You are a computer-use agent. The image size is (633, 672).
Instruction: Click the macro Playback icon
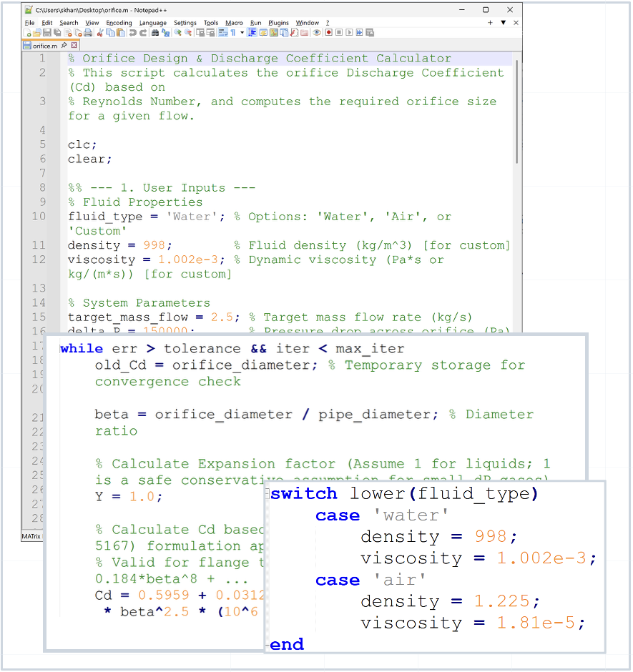[x=349, y=33]
